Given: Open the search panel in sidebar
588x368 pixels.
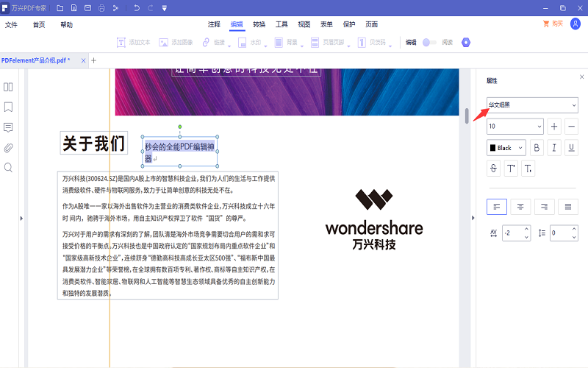Looking at the screenshot, I should point(9,168).
